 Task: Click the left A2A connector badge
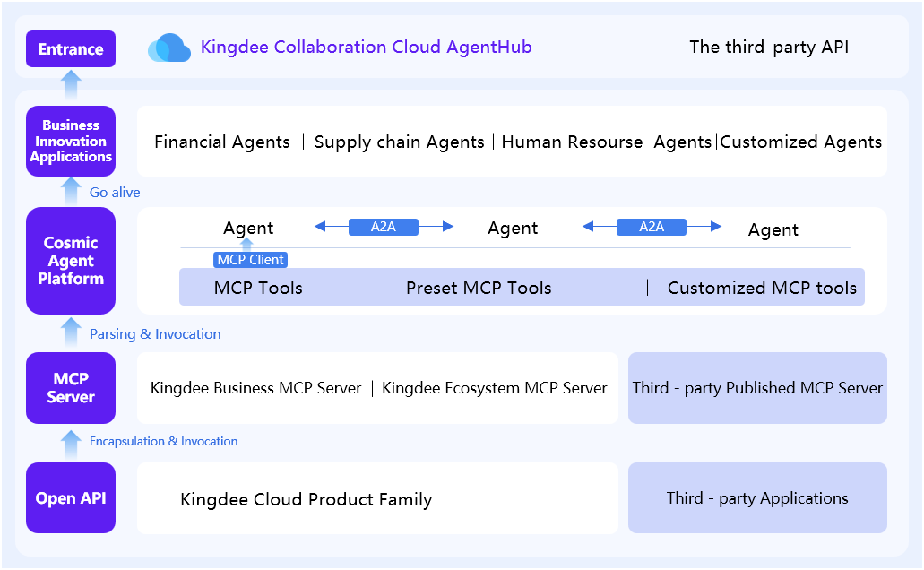click(x=384, y=228)
